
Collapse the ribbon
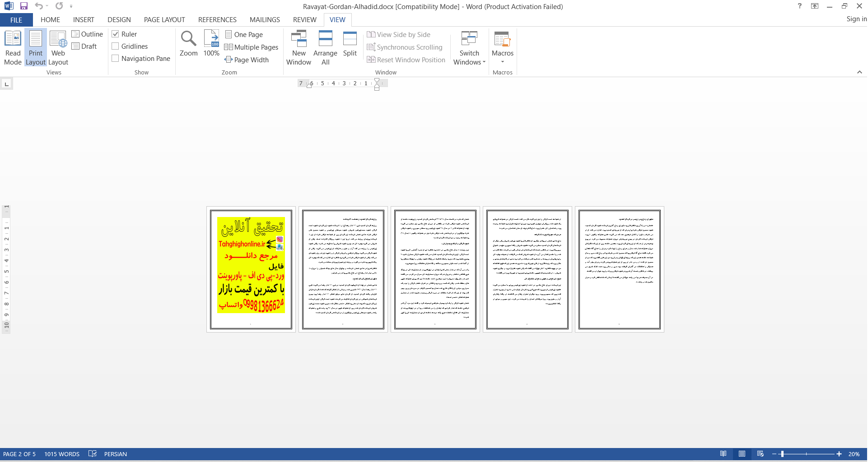tap(859, 72)
